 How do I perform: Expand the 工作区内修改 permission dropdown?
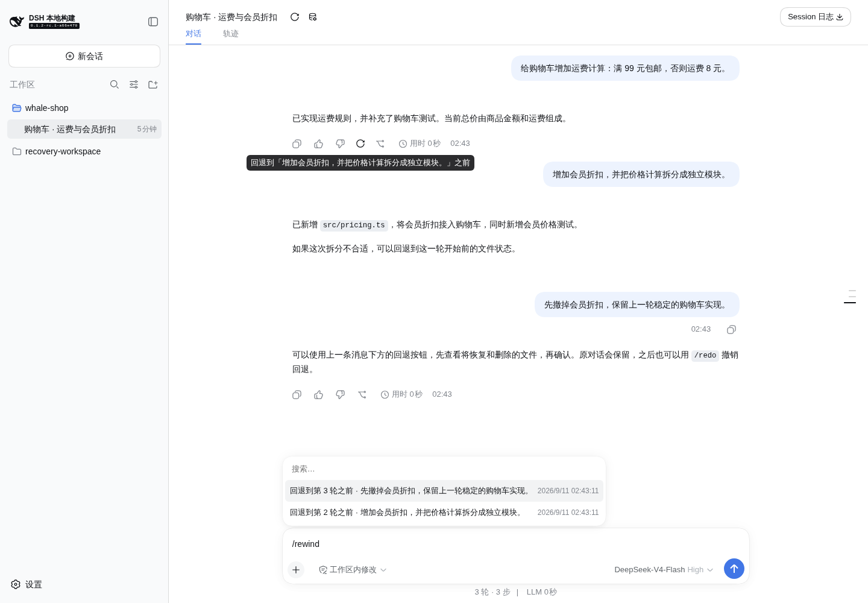pyautogui.click(x=353, y=570)
